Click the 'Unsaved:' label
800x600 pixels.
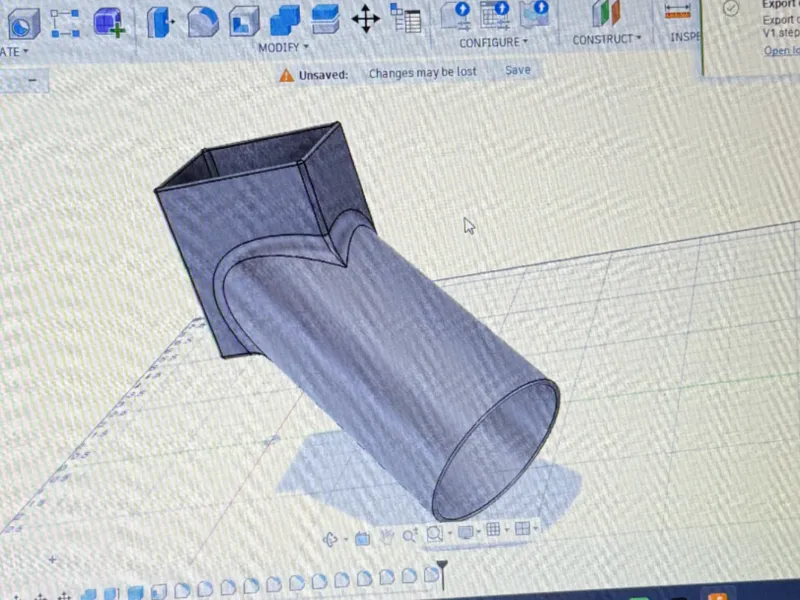[x=323, y=75]
